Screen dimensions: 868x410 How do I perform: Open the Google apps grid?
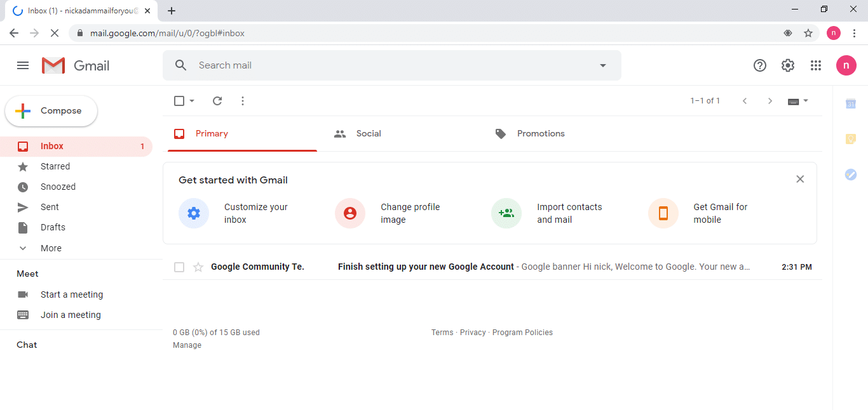coord(816,65)
